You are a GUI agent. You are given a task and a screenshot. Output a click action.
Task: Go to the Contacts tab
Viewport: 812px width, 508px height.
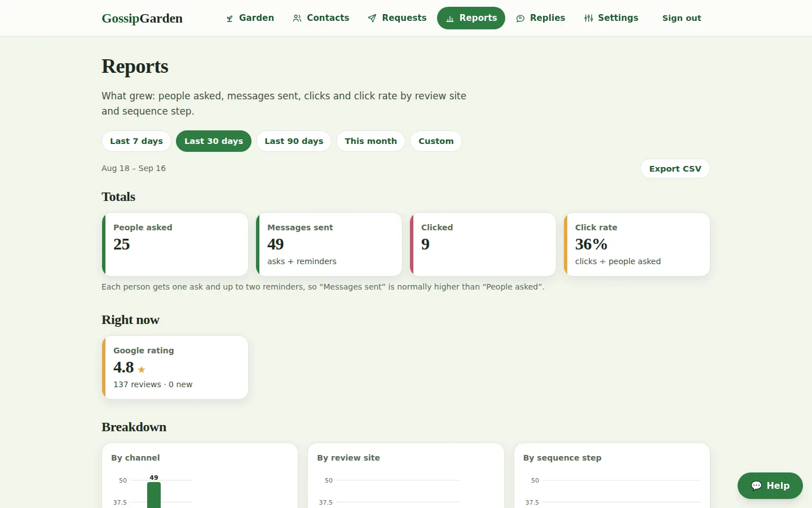(x=321, y=18)
